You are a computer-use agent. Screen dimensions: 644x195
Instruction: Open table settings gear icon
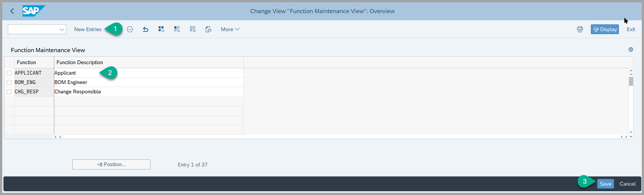[631, 49]
